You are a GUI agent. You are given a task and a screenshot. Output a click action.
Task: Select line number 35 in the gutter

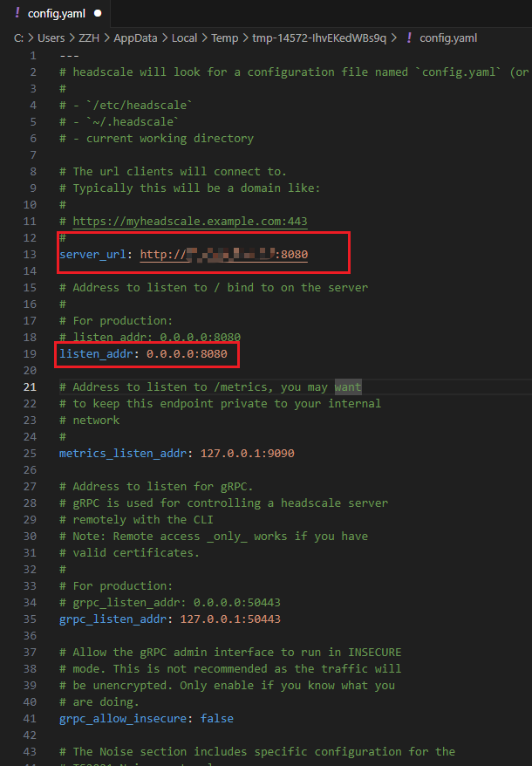[30, 619]
